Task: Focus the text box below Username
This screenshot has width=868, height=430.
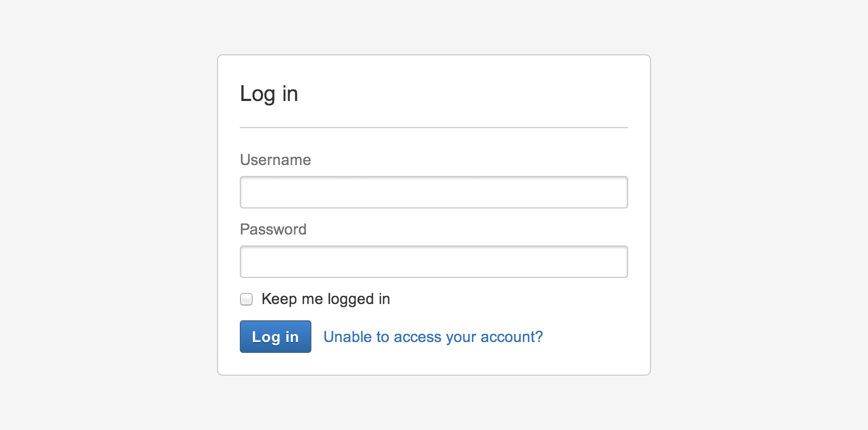Action: tap(433, 192)
